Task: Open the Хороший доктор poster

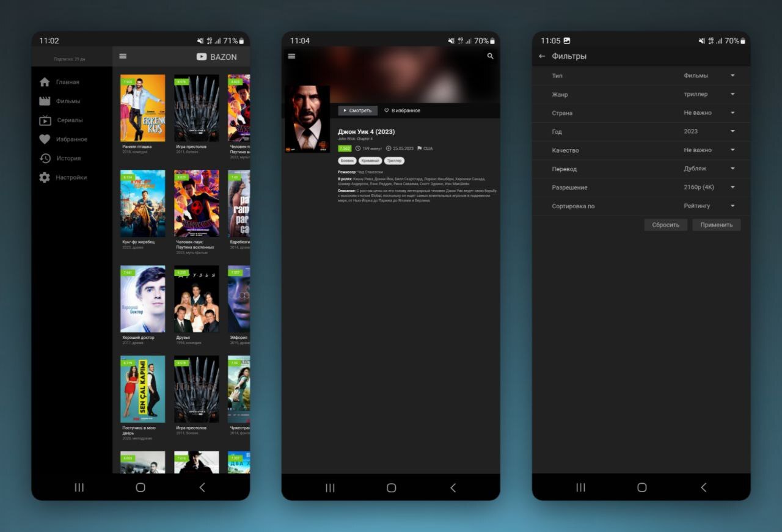Action: (142, 299)
